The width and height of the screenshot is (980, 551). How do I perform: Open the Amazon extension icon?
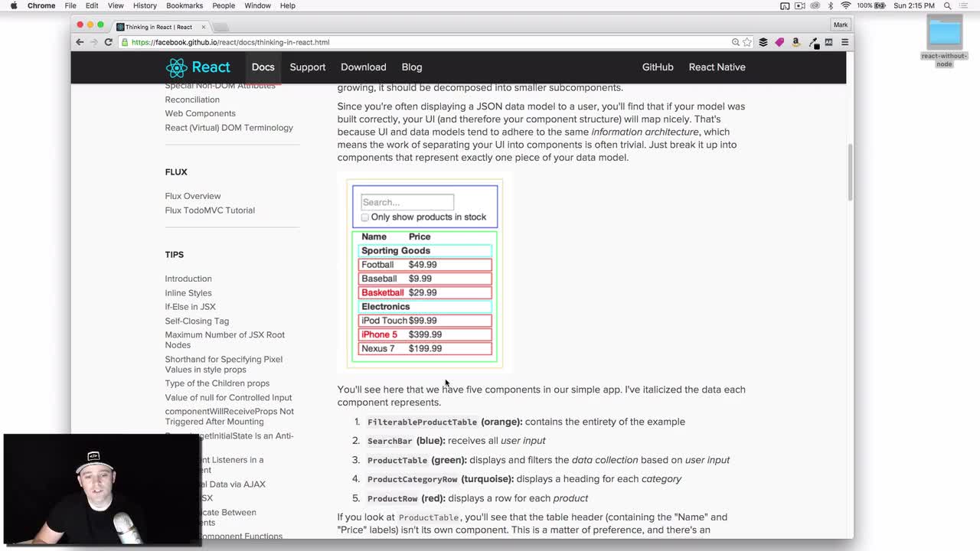click(x=795, y=42)
